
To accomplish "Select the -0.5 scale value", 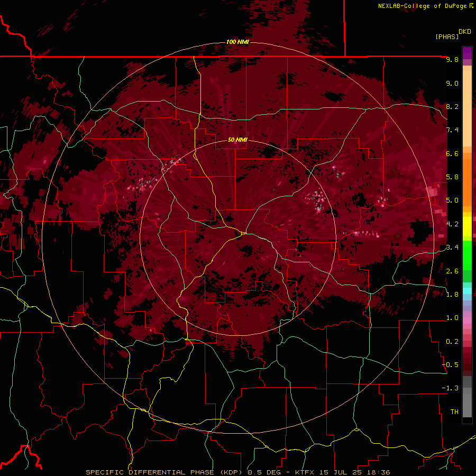I will (x=450, y=365).
